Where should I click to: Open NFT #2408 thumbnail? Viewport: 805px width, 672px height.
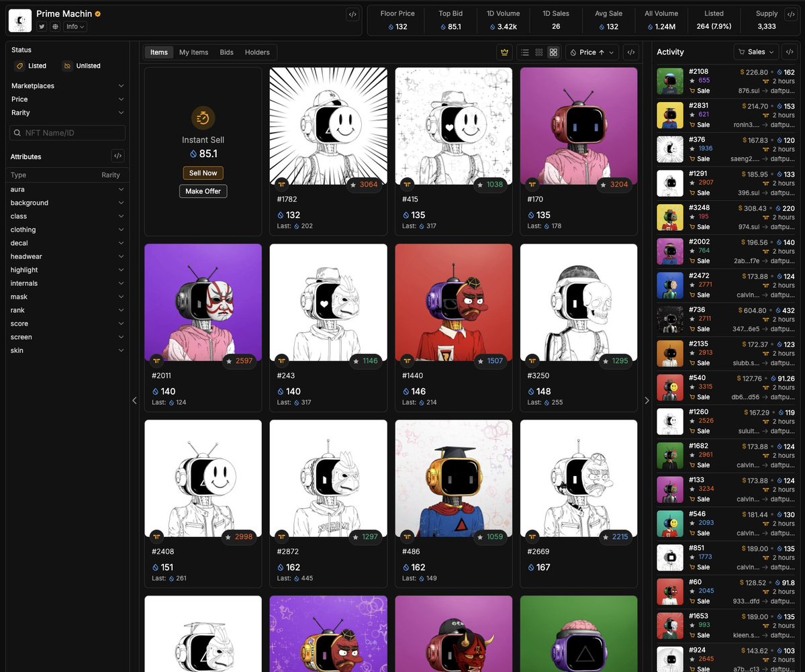pos(203,479)
